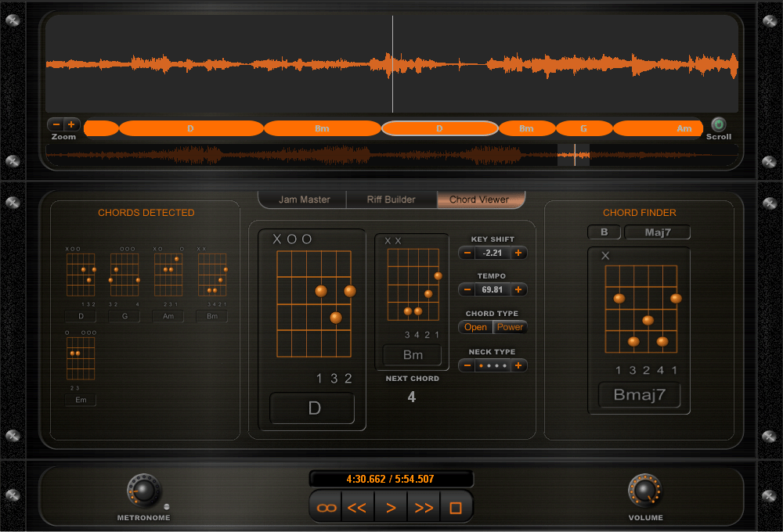Start playback with the play button
The image size is (783, 532).
click(x=391, y=508)
